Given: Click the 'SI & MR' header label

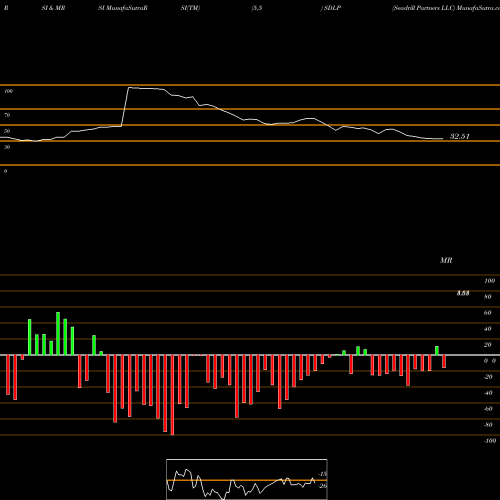Looking at the screenshot, I should pos(53,8).
